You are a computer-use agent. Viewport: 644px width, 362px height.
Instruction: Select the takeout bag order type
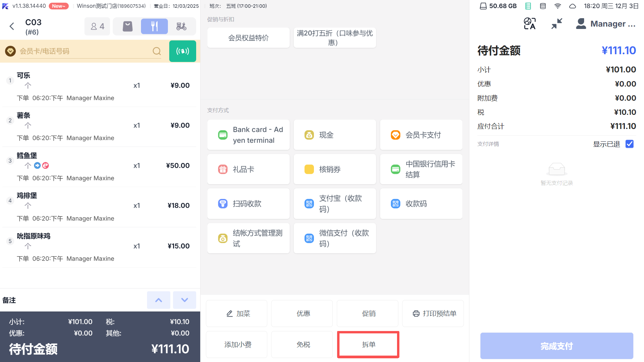[128, 26]
